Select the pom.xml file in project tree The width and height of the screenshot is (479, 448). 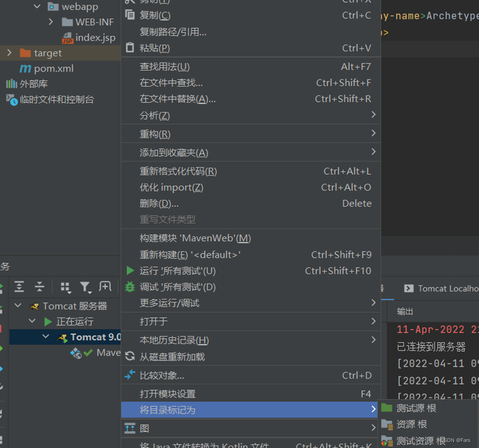point(54,68)
